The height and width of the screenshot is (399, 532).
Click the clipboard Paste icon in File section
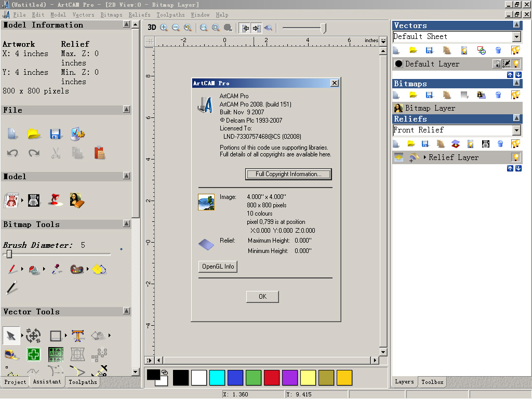[x=99, y=153]
